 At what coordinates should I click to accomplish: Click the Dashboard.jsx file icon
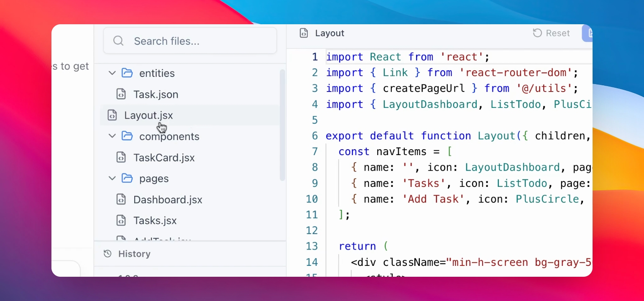coord(121,199)
